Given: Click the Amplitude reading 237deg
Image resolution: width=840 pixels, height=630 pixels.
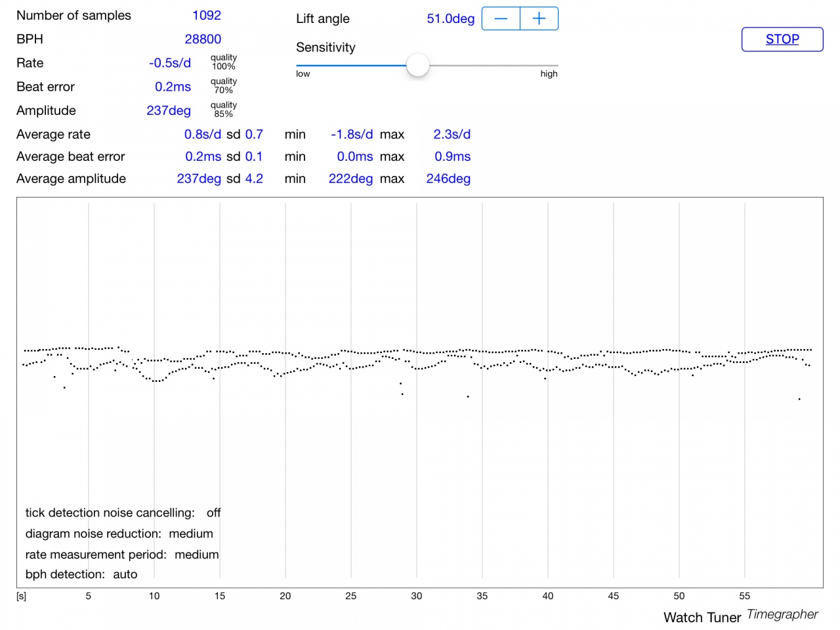Looking at the screenshot, I should tap(169, 110).
